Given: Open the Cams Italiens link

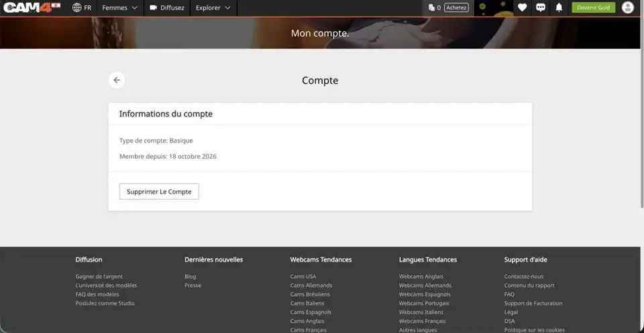Looking at the screenshot, I should pyautogui.click(x=307, y=304).
